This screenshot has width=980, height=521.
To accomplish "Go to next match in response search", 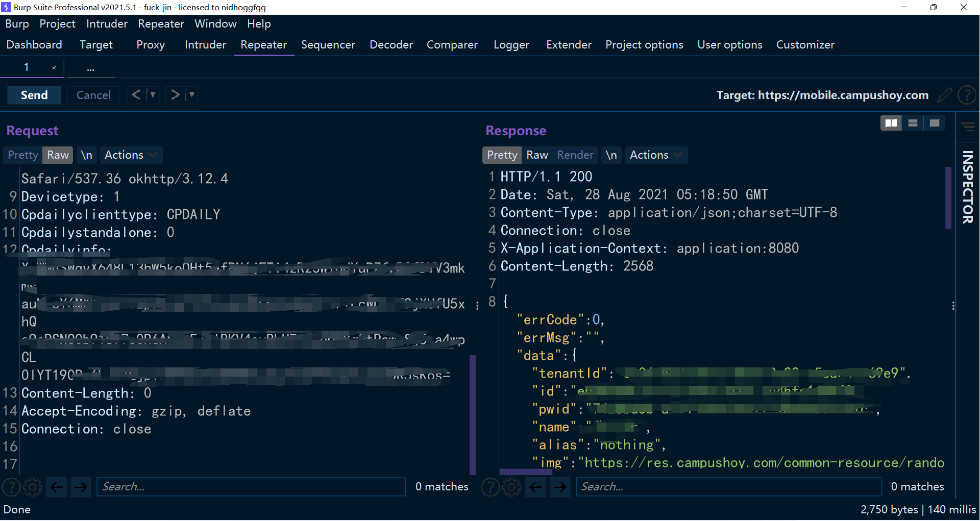I will pyautogui.click(x=560, y=487).
